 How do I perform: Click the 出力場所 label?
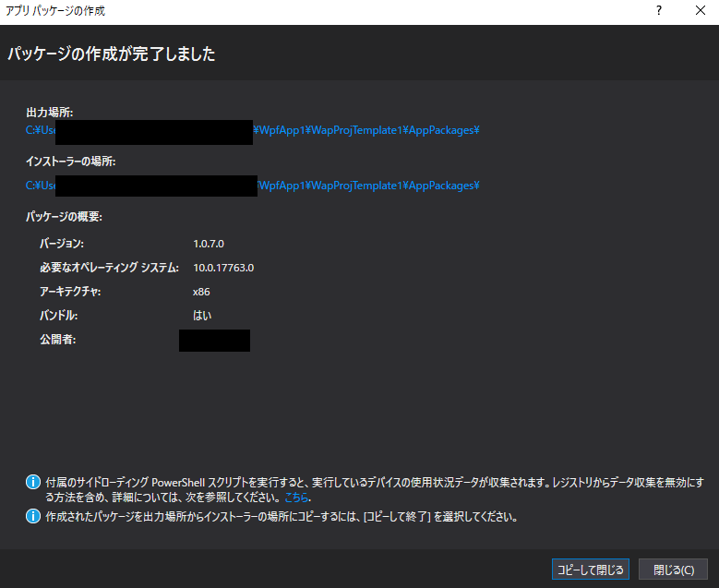pos(50,113)
